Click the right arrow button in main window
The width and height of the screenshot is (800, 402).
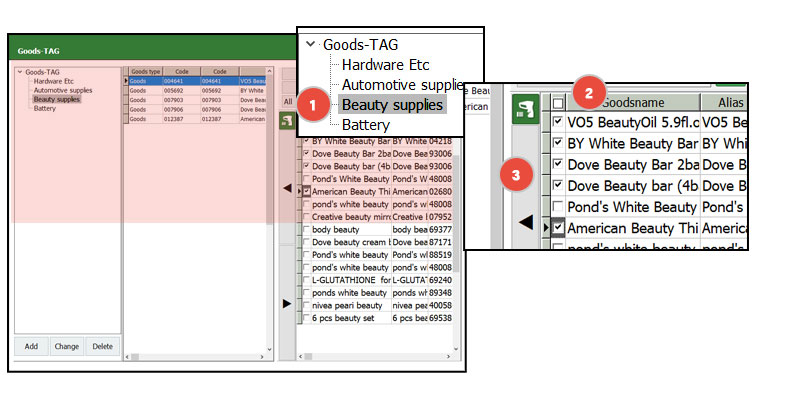[287, 304]
